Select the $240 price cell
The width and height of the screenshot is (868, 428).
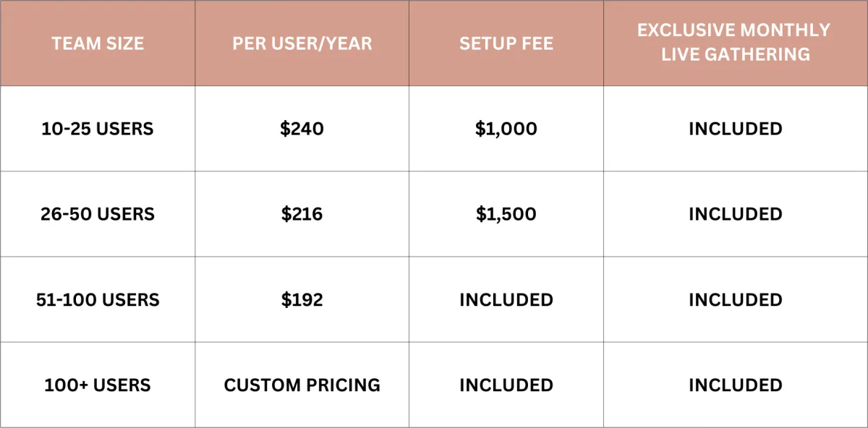pos(302,129)
